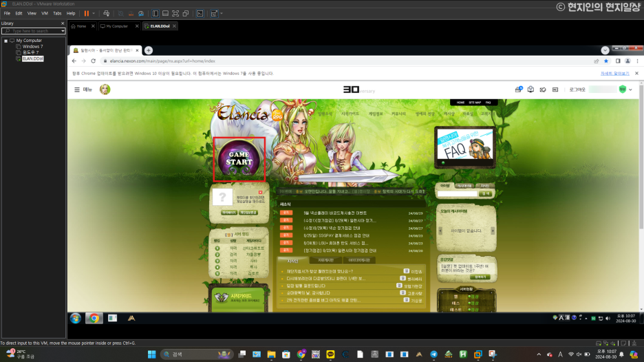This screenshot has width=644, height=362.
Task: Click the GAME START button
Action: pos(239,159)
